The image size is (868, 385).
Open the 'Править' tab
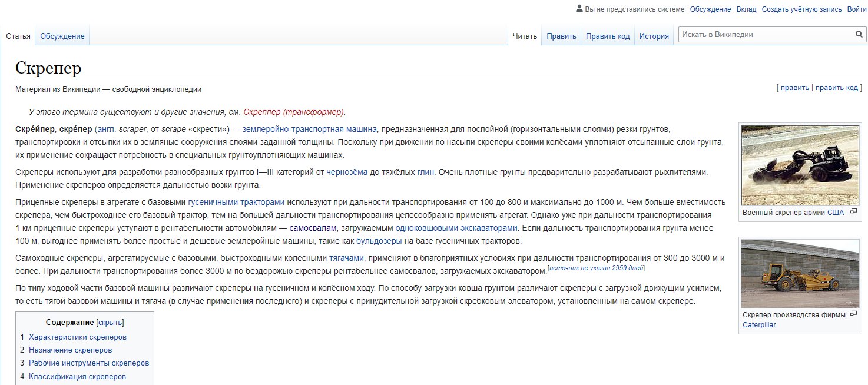(x=561, y=36)
